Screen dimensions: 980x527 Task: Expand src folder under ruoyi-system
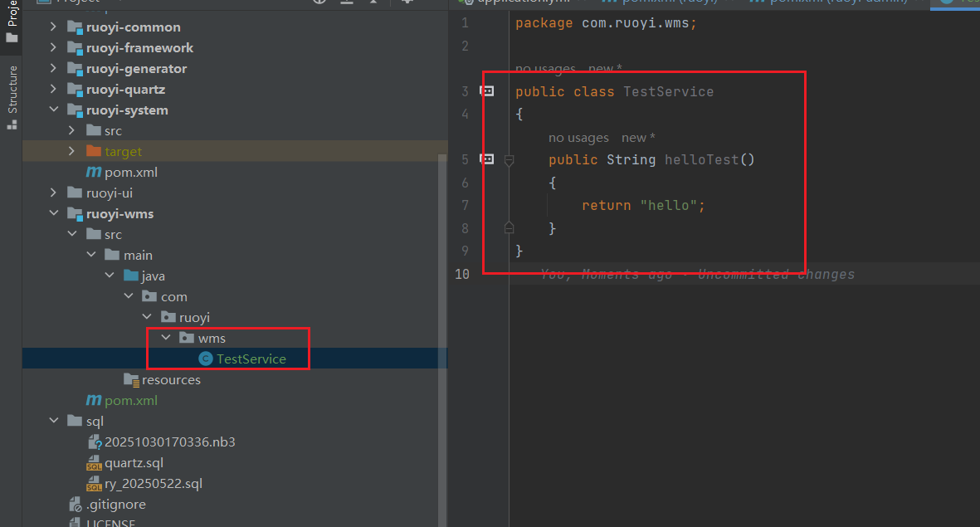72,130
